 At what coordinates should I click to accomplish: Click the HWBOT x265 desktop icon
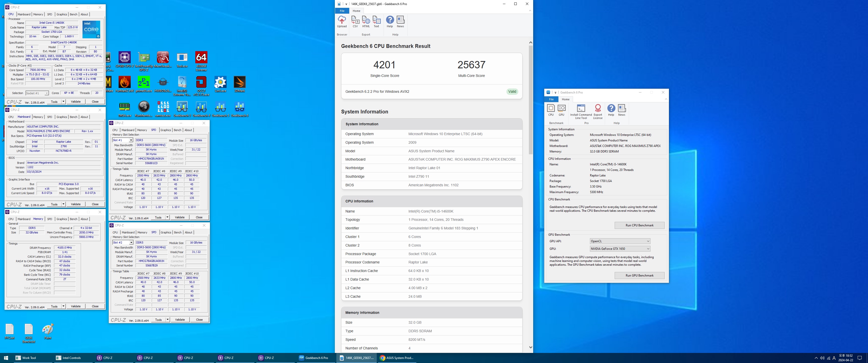pyautogui.click(x=163, y=84)
